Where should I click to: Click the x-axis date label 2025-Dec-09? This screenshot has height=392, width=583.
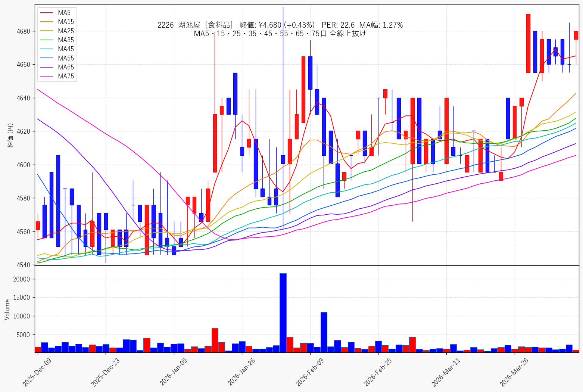click(37, 372)
